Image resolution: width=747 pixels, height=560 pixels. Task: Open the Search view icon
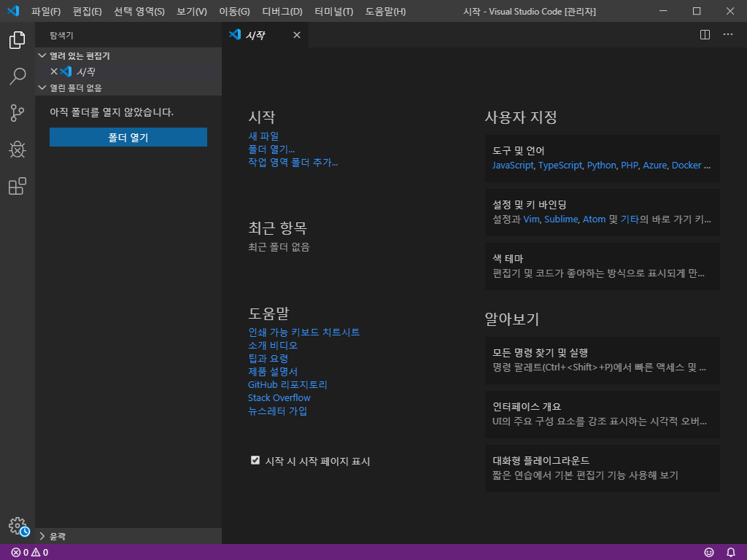click(x=18, y=76)
